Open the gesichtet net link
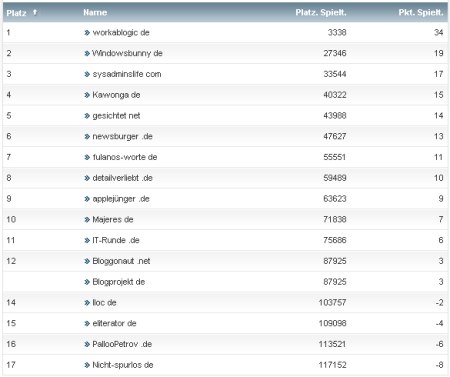 click(116, 116)
